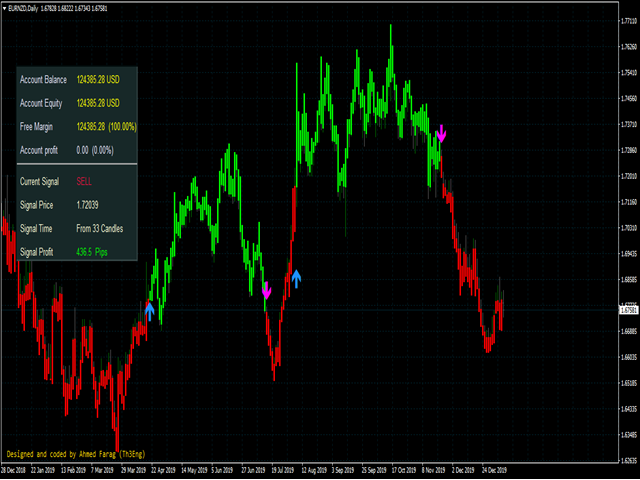Click the blue buy arrow near April 2019

[x=149, y=311]
